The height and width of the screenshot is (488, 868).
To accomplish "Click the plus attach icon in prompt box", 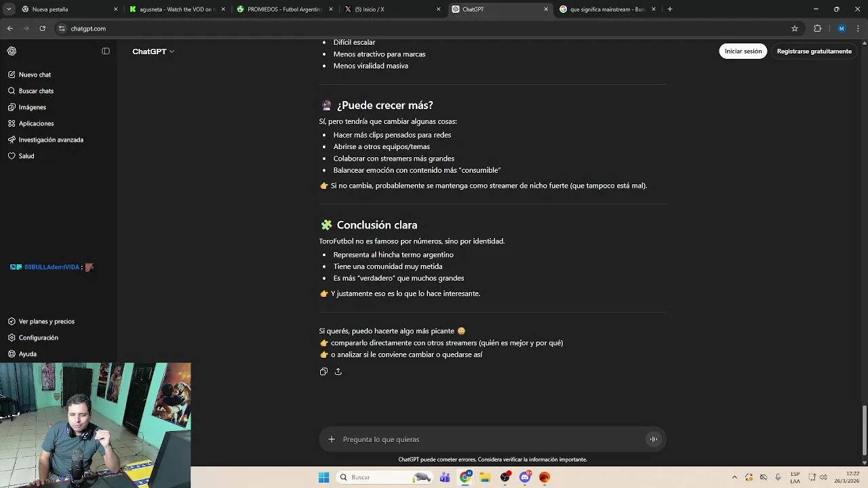I will pos(332,439).
